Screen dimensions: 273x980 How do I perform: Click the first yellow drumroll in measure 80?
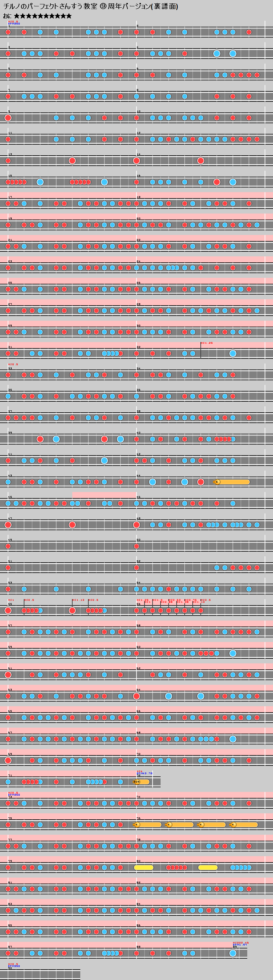click(144, 868)
